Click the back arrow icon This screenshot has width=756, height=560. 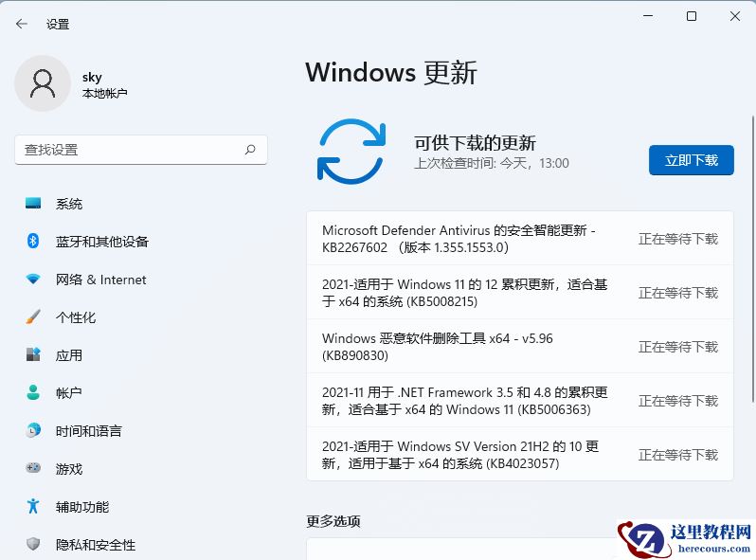pos(22,24)
